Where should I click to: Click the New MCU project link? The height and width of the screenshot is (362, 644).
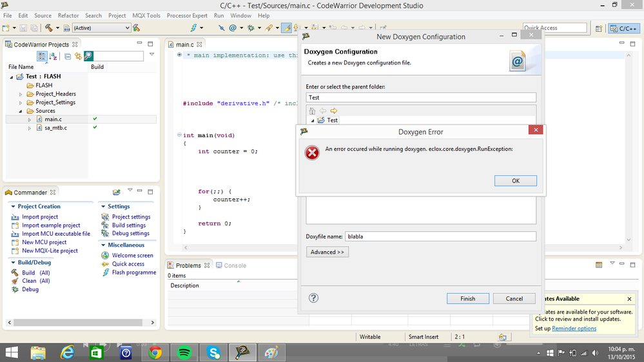tap(44, 242)
